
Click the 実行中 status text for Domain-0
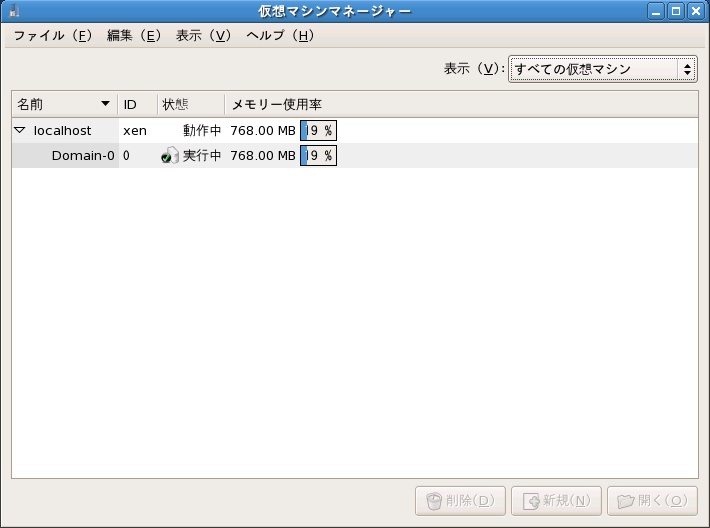pyautogui.click(x=202, y=155)
